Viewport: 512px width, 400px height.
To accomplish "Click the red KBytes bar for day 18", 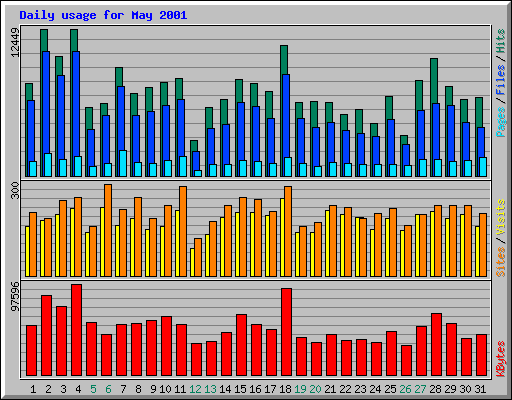I will (x=286, y=332).
